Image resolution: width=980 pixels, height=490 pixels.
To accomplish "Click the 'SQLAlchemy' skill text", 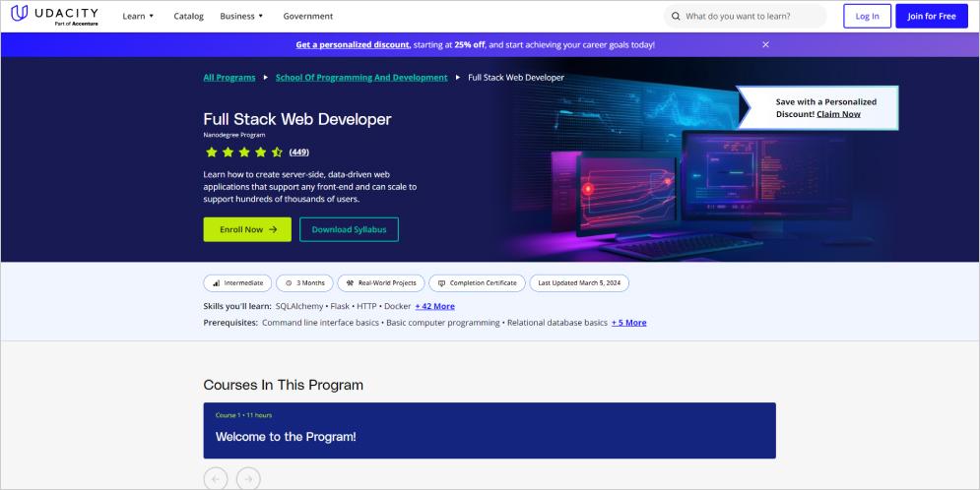I will click(299, 306).
